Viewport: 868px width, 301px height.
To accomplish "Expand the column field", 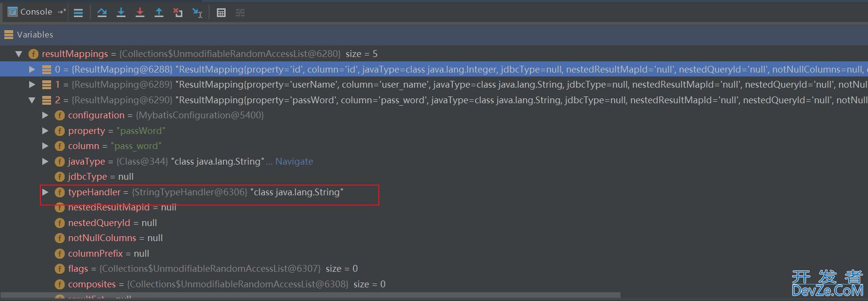I will point(45,146).
